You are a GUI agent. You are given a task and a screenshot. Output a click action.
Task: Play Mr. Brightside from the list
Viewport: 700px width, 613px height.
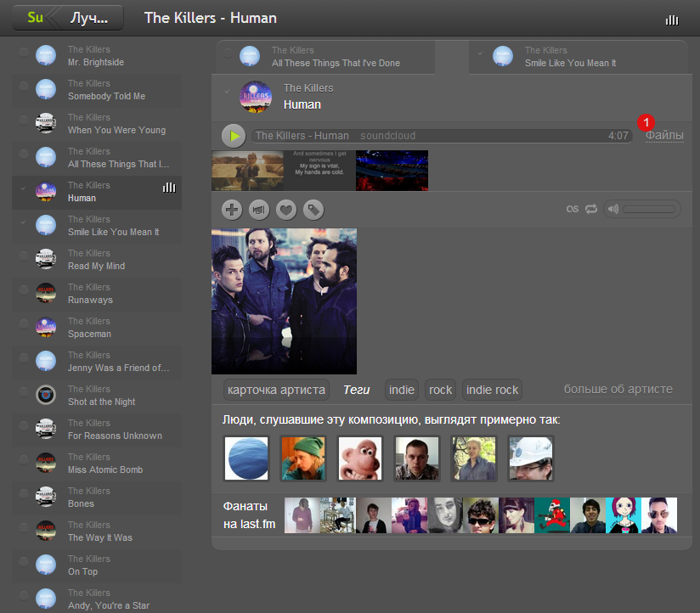(97, 56)
